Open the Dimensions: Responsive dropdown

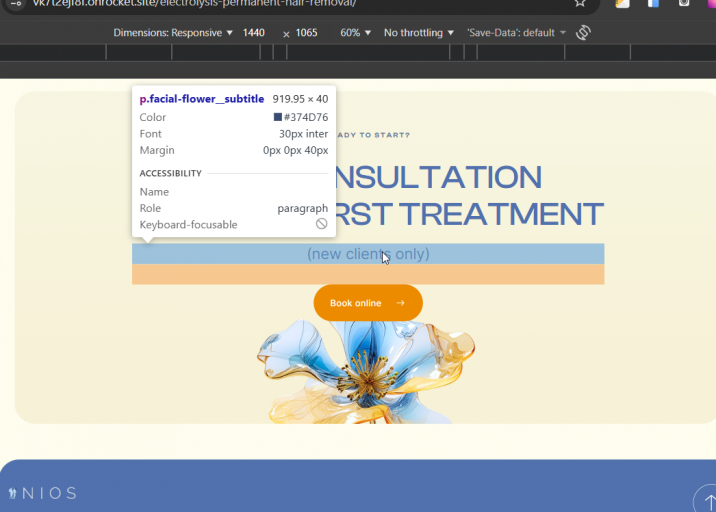pos(173,33)
